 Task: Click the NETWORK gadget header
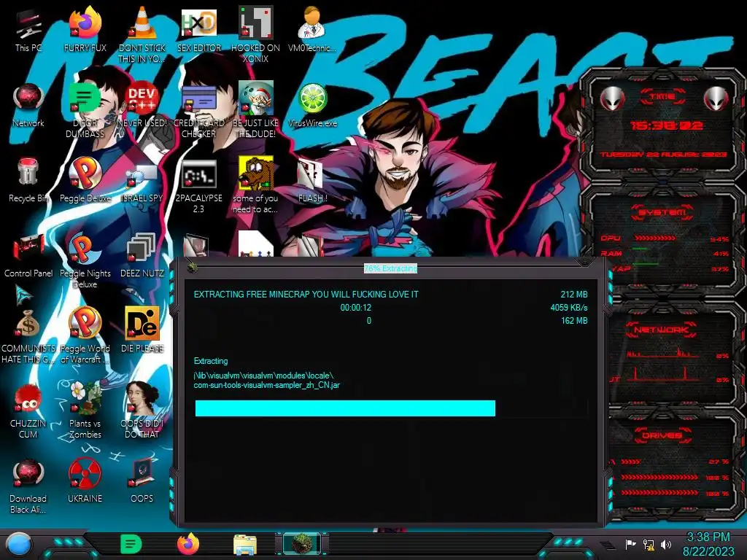(661, 330)
